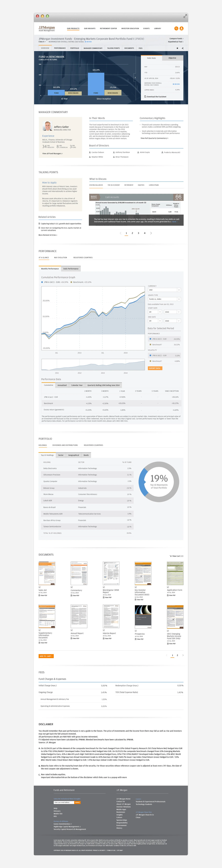Image resolution: width=222 pixels, height=868 pixels.
Task: Open End Date month dropdown
Action: coord(155,321)
